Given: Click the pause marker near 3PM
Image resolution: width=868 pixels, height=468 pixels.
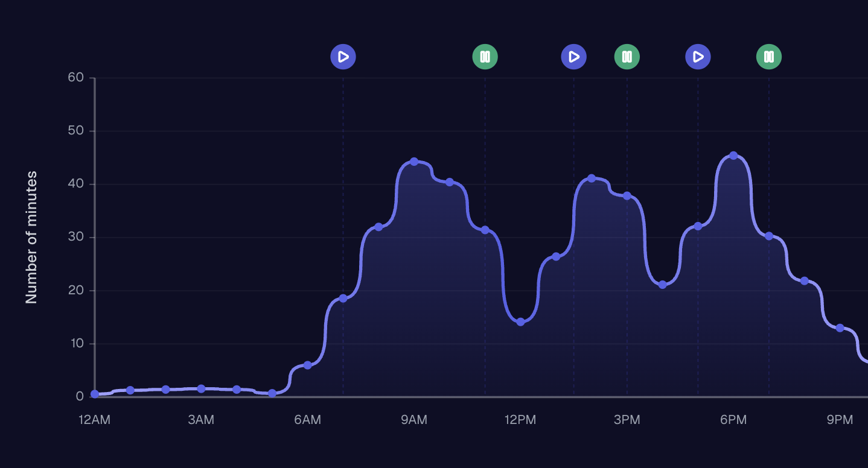Looking at the screenshot, I should [627, 57].
